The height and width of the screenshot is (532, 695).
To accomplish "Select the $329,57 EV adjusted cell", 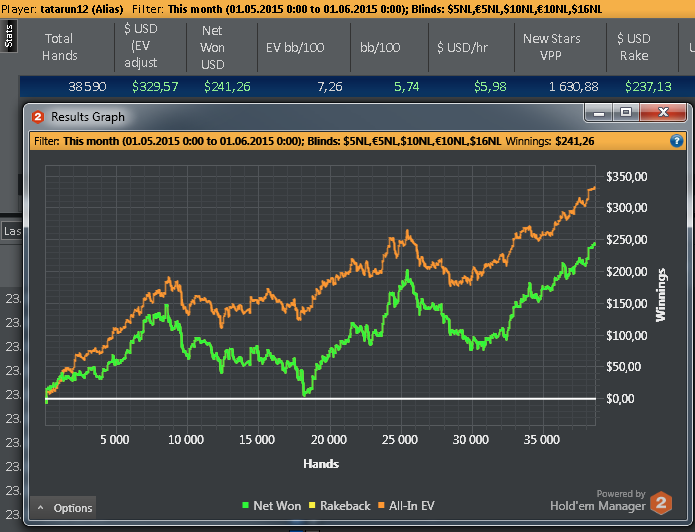I will [155, 86].
